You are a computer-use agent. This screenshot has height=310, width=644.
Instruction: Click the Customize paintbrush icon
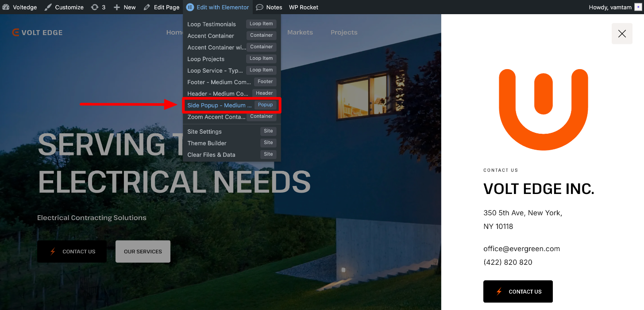point(48,7)
